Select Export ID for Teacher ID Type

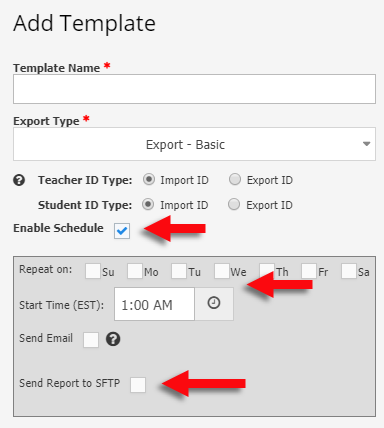pyautogui.click(x=235, y=179)
